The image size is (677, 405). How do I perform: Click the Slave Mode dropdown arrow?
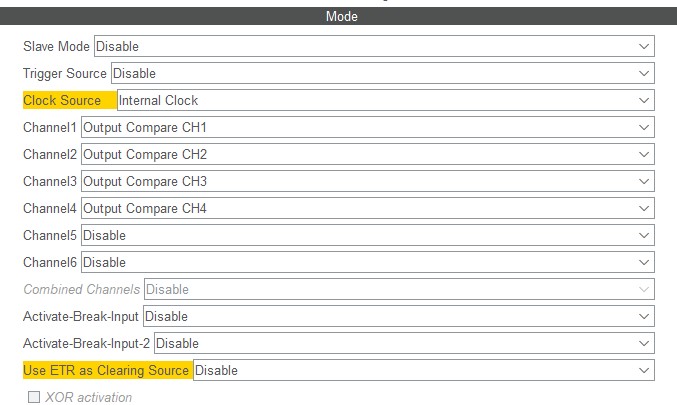click(x=644, y=46)
